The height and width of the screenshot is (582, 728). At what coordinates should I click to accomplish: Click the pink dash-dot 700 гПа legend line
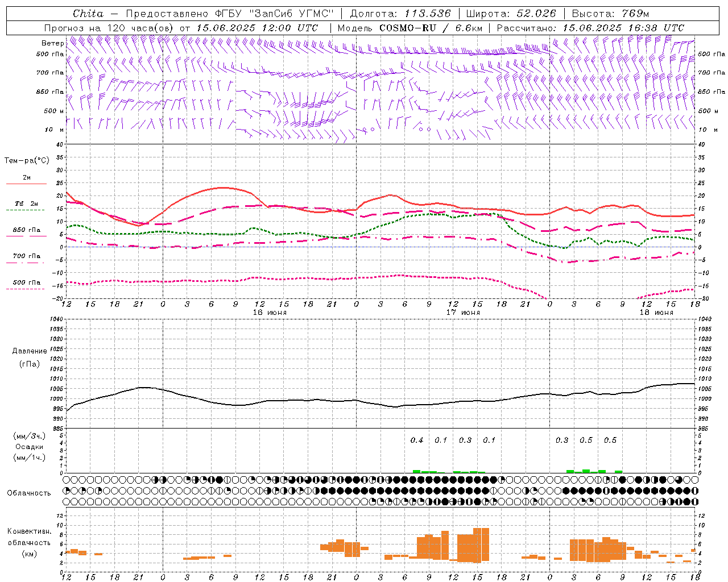coord(25,263)
